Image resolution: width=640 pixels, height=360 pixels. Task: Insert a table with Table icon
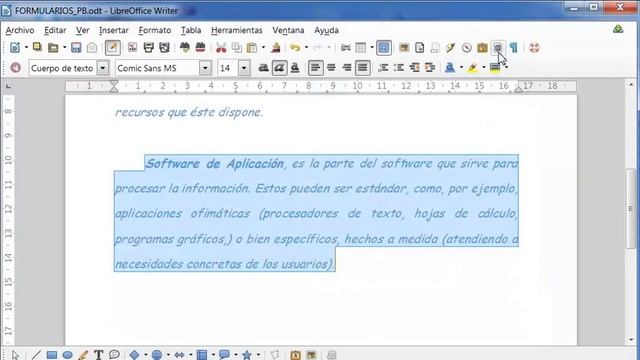click(x=360, y=47)
